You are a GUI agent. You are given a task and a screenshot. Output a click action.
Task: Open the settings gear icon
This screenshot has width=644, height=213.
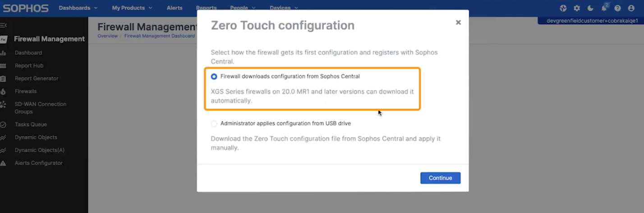[577, 8]
